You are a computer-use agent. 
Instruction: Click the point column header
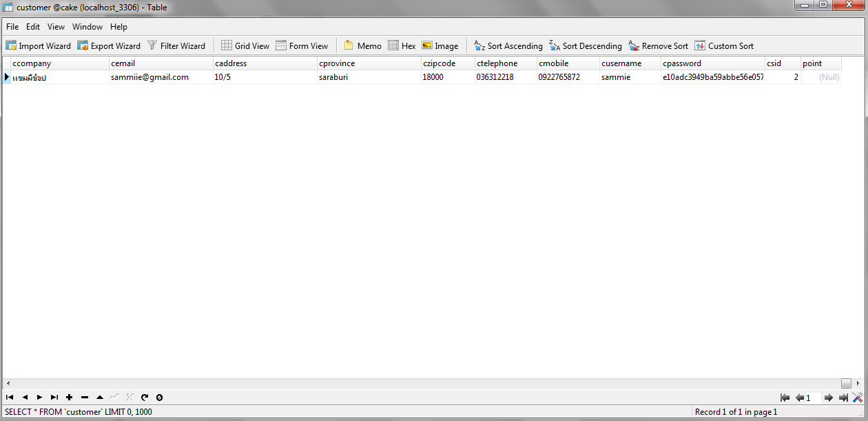(821, 63)
